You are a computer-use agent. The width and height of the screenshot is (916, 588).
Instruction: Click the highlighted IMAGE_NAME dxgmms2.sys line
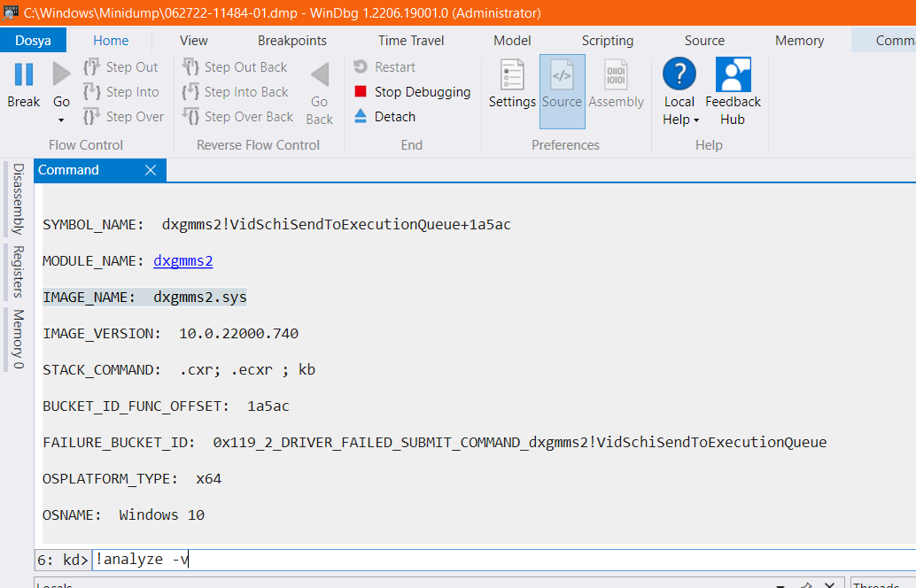(144, 298)
